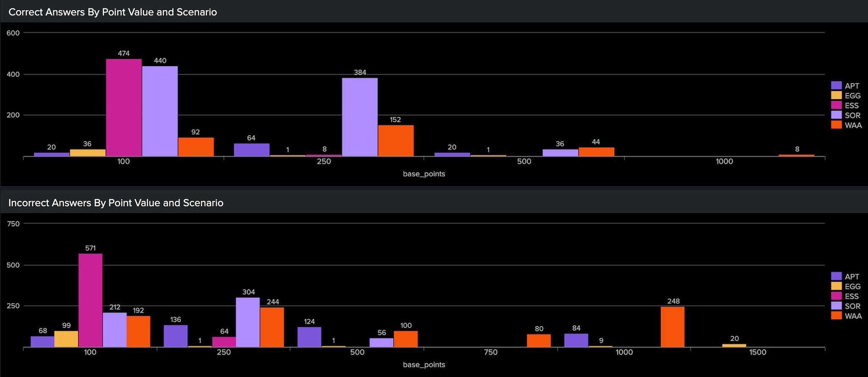The height and width of the screenshot is (377, 868).
Task: Click WAA legend swatch in Incorrect Answers chart
Action: (836, 316)
